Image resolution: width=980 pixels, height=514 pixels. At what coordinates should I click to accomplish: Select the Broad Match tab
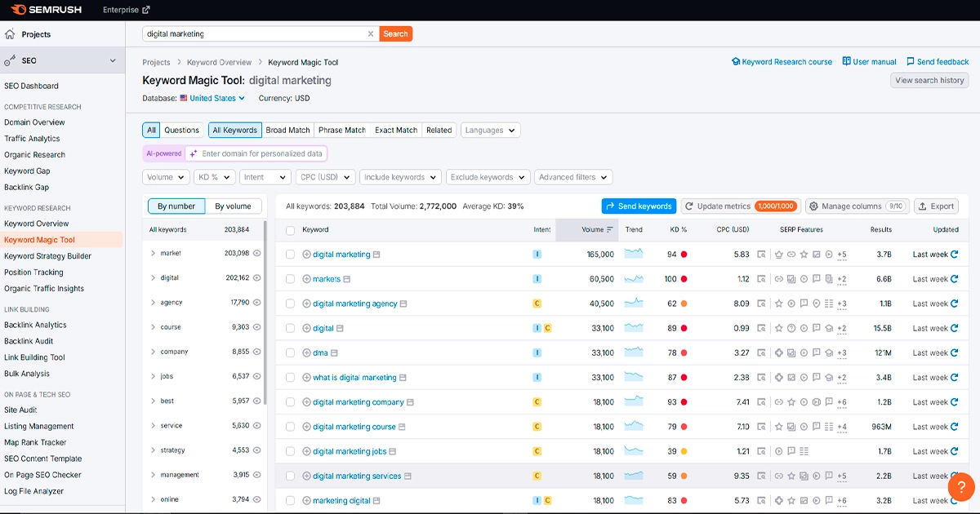[x=287, y=131]
